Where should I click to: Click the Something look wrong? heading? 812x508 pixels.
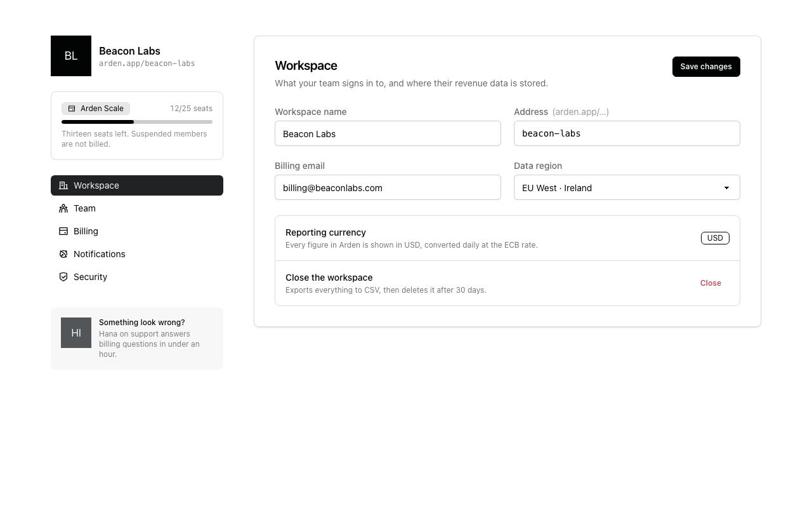[x=142, y=323]
